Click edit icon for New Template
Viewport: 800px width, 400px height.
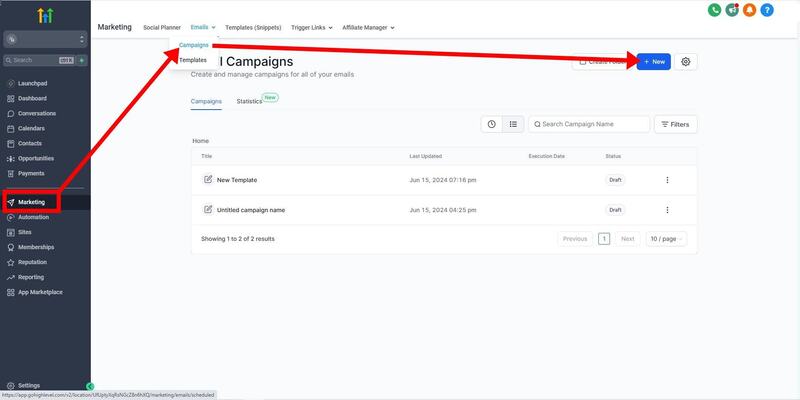(208, 180)
